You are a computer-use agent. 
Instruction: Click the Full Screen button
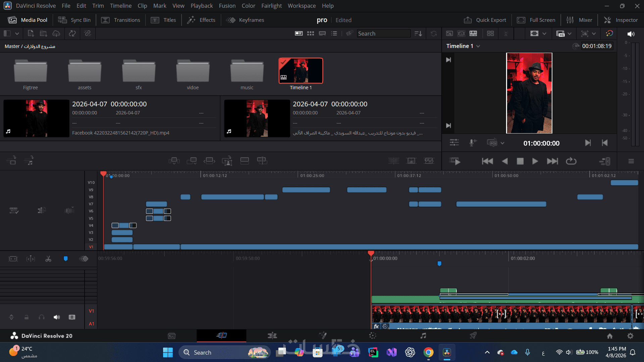[536, 20]
